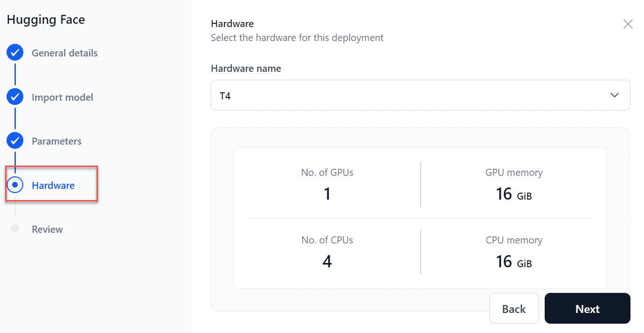Click the Hugging Face logo title
The width and height of the screenshot is (644, 333).
(x=46, y=20)
